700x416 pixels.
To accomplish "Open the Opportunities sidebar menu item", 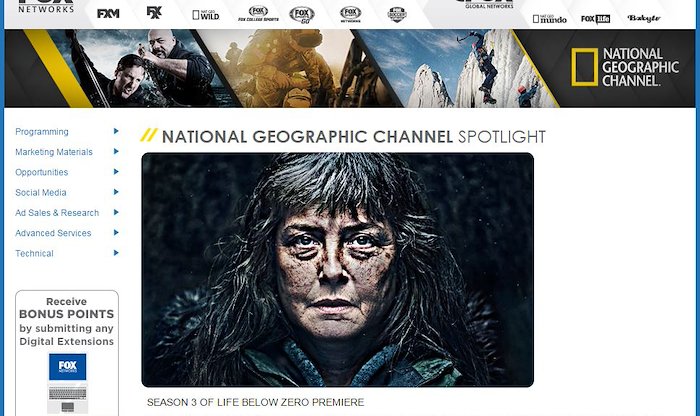I will 42,172.
